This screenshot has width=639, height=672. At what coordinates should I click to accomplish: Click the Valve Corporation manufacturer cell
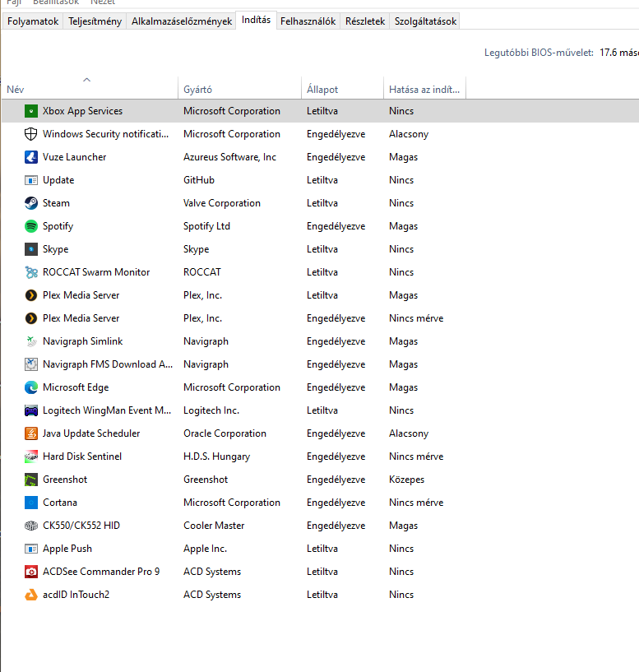point(222,203)
